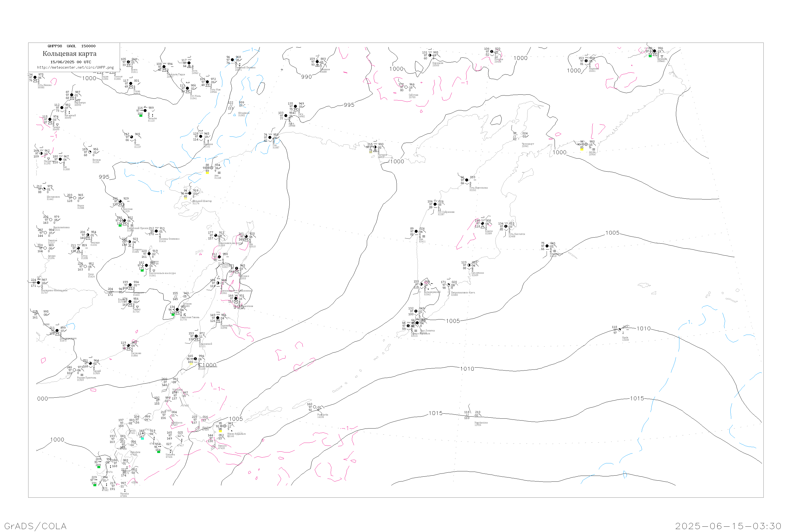Click the QHPP98 UAOL 150000 header text
The height and width of the screenshot is (532, 798).
point(72,46)
